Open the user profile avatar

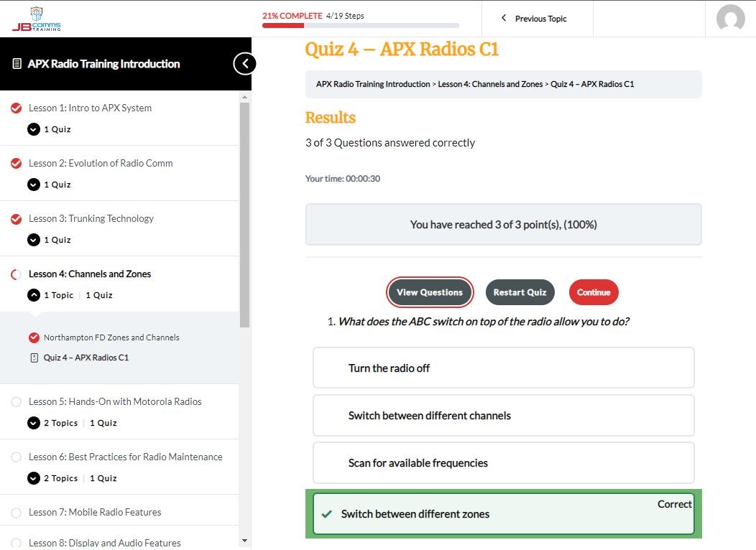pos(730,18)
